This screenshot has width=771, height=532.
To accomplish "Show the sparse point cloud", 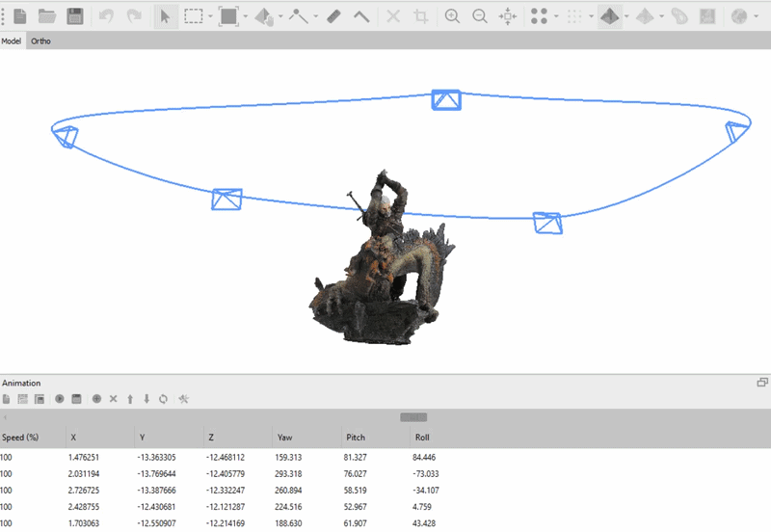I will [x=540, y=16].
